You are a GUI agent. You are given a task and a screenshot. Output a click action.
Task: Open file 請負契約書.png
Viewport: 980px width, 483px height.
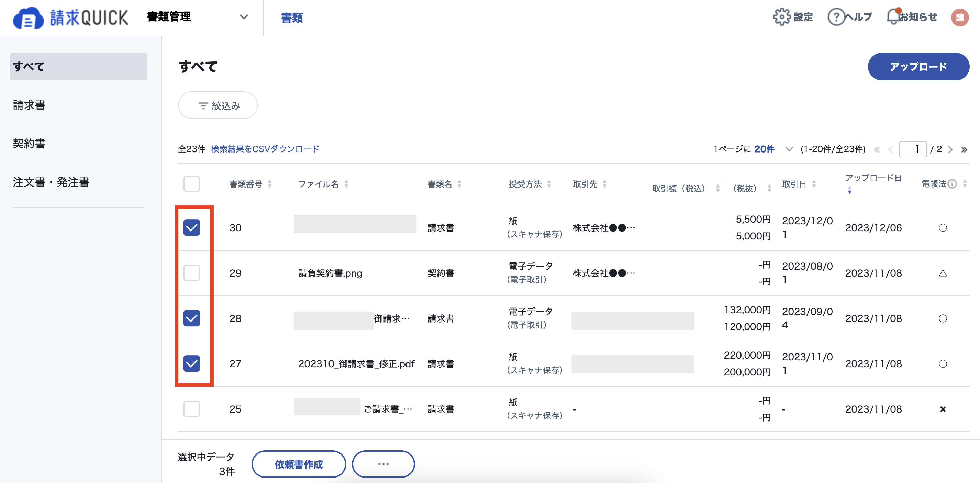tap(330, 273)
